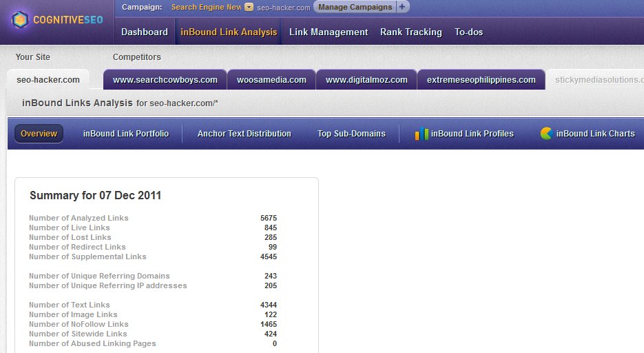Click the bar chart icon beside inBound Link Profiles
This screenshot has width=644, height=353.
422,134
